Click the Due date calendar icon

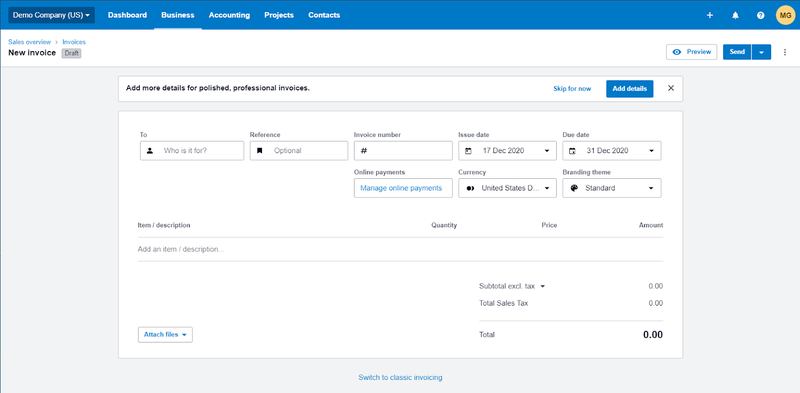tap(572, 151)
